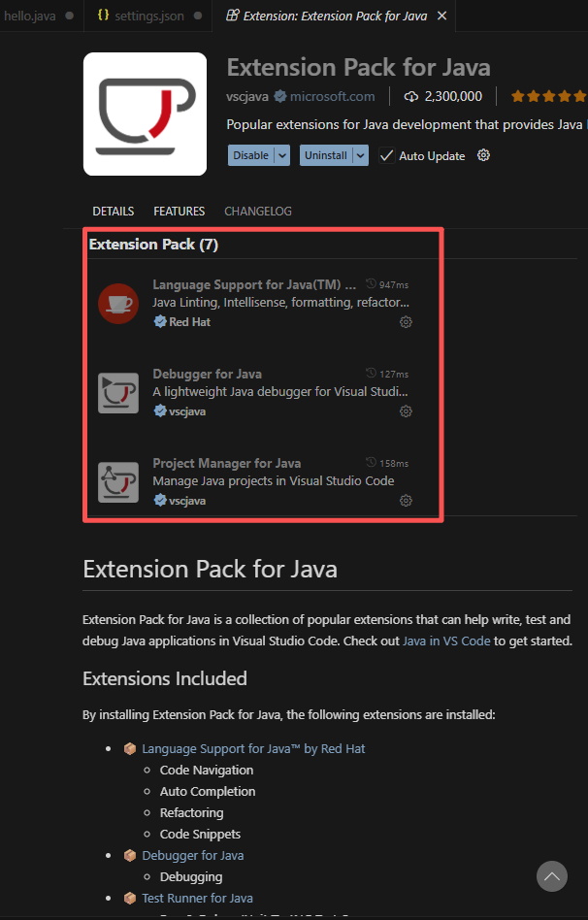Click the Red Hat verified publisher badge

(x=160, y=321)
